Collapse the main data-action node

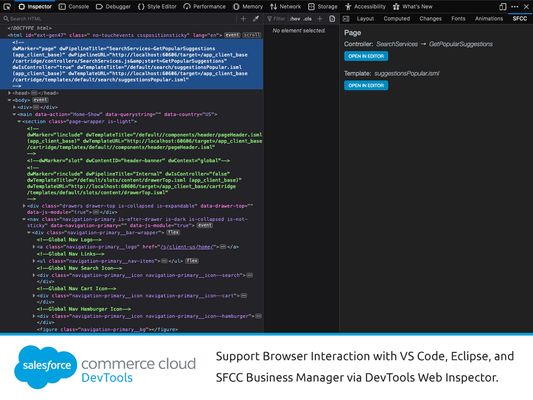click(14, 114)
